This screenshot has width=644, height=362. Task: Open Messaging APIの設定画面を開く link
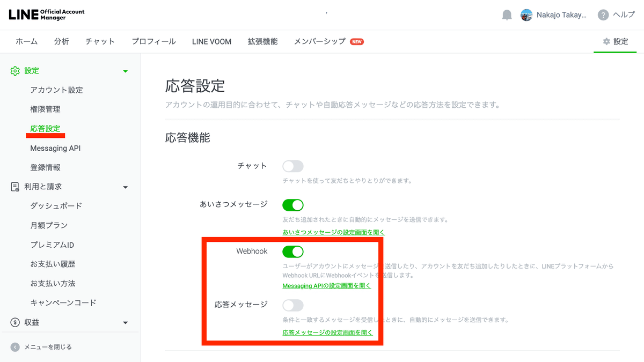click(x=327, y=286)
